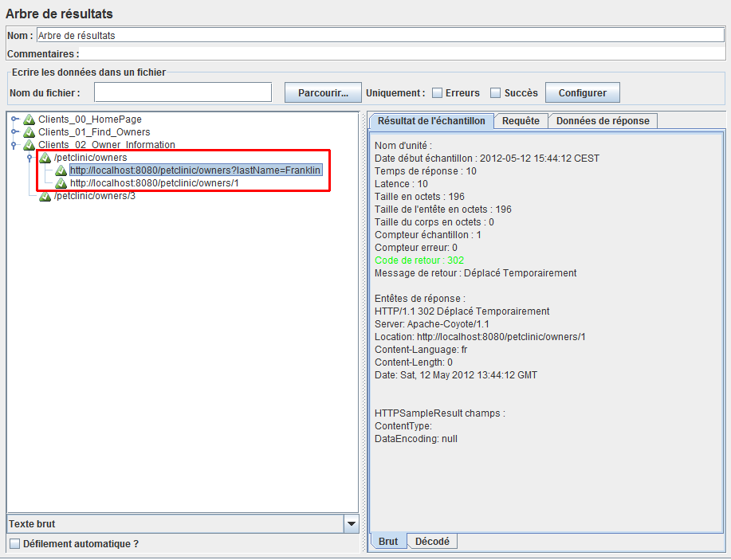The width and height of the screenshot is (731, 560).
Task: Click the Nom du fichier input field
Action: pyautogui.click(x=183, y=93)
